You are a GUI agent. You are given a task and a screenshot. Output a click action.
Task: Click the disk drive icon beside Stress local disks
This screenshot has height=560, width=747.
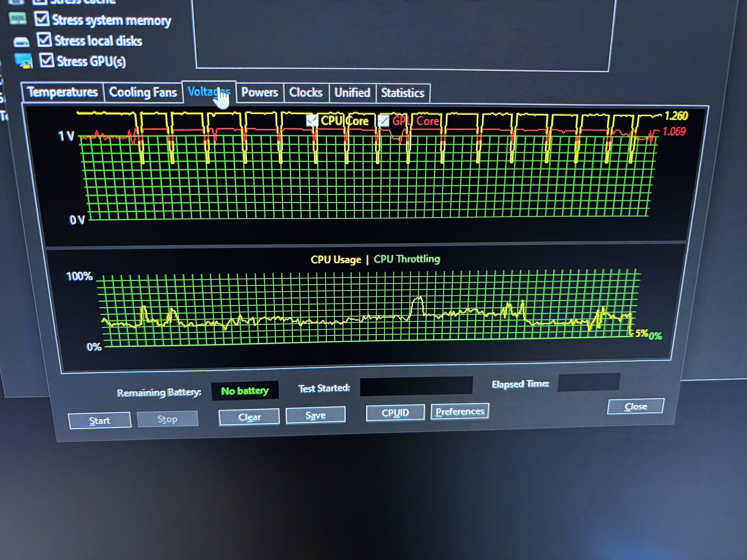point(21,42)
